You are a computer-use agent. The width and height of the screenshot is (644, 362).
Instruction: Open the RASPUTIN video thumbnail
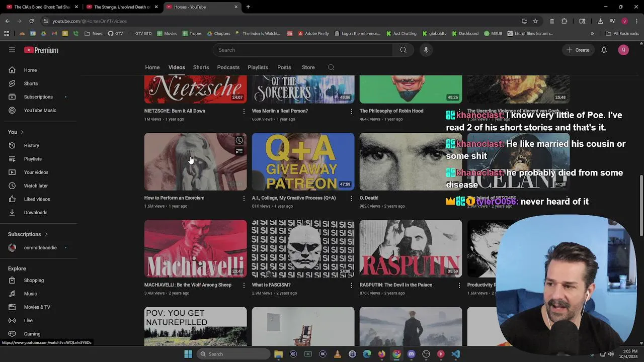click(411, 248)
